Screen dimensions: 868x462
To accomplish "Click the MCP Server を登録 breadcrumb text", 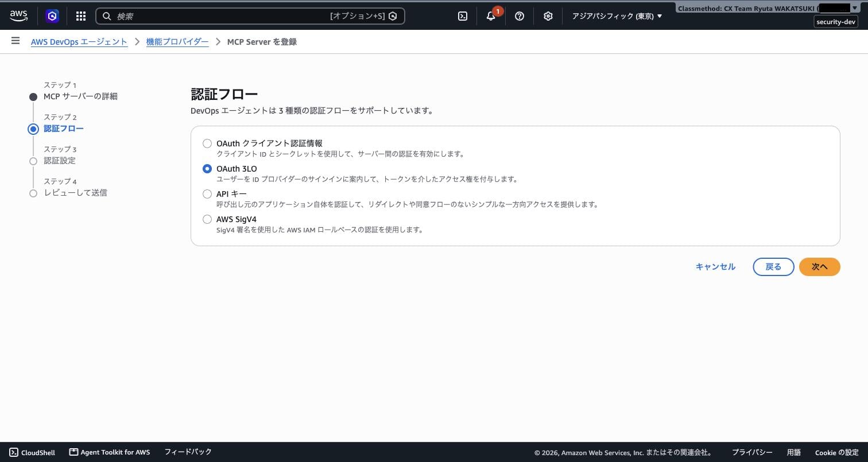I will pos(262,42).
